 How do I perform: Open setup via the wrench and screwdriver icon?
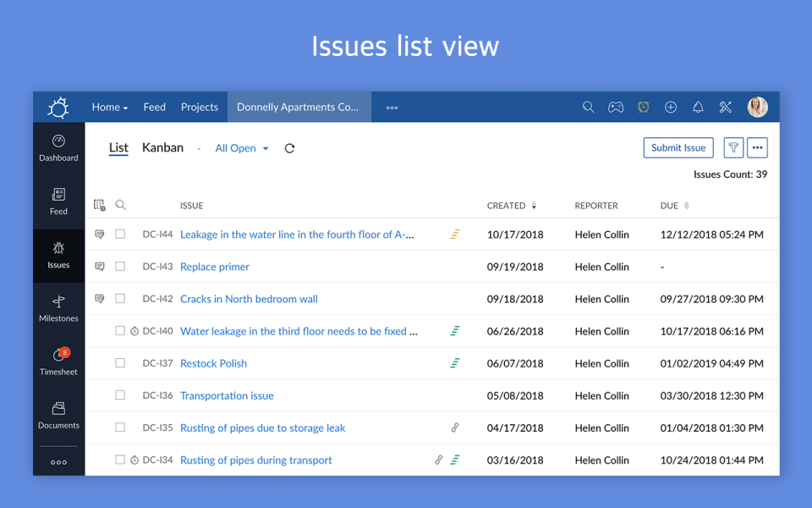pyautogui.click(x=725, y=107)
